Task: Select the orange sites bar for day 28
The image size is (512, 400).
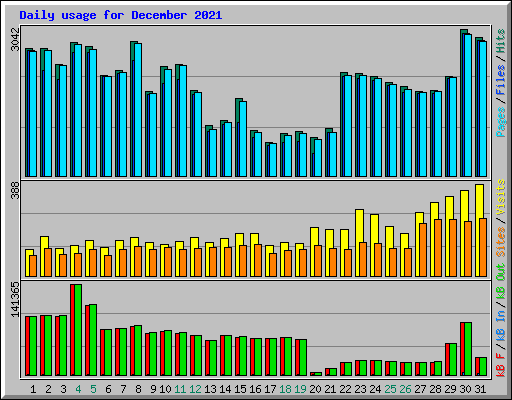Action: click(438, 248)
